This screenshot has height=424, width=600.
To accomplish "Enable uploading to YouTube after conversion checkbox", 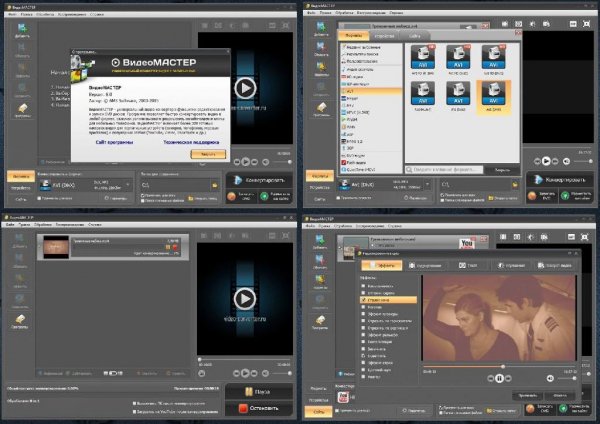I will tap(134, 412).
